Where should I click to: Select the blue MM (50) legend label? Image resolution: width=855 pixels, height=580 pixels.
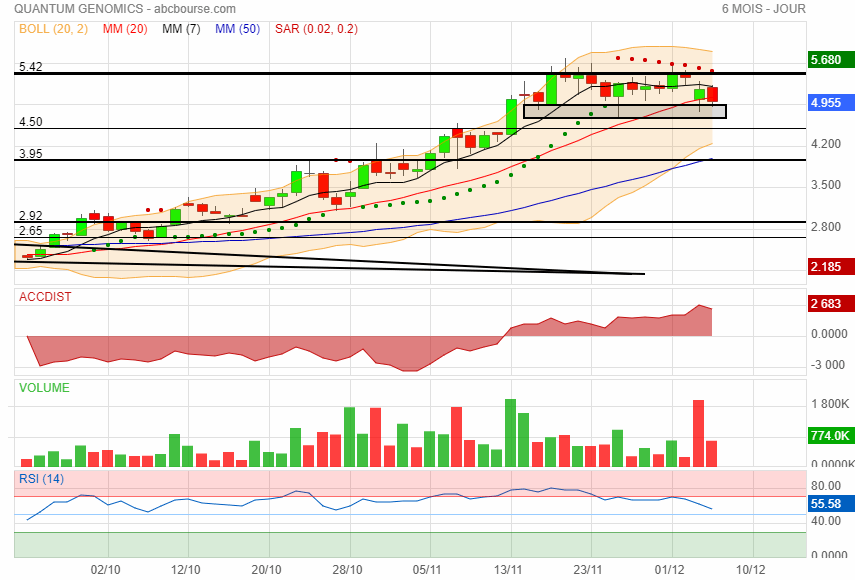[x=237, y=29]
